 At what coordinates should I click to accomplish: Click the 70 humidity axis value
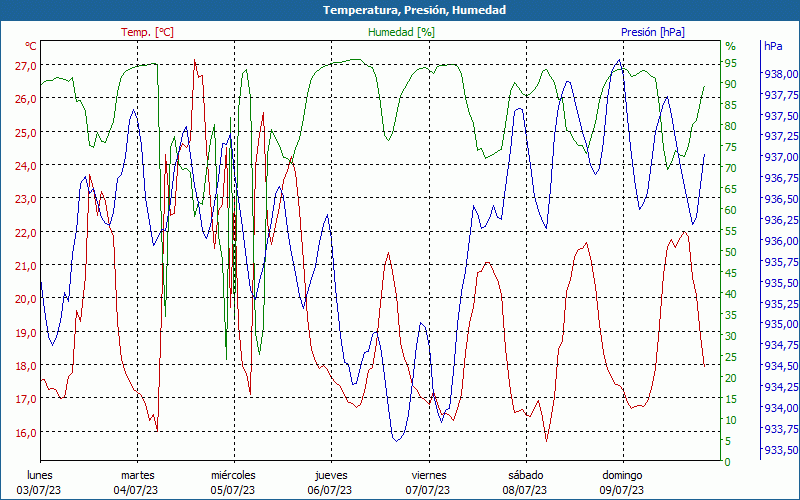click(x=731, y=168)
